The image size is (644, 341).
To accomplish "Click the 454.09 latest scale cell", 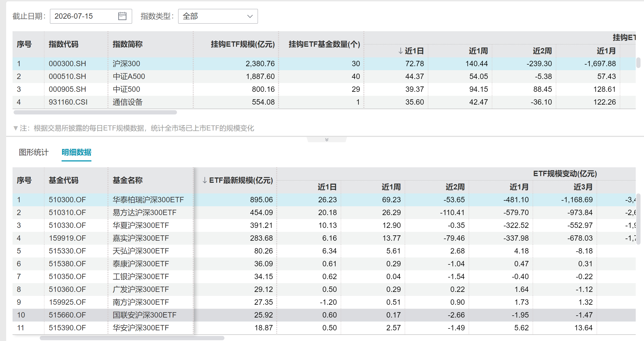I will point(261,212).
